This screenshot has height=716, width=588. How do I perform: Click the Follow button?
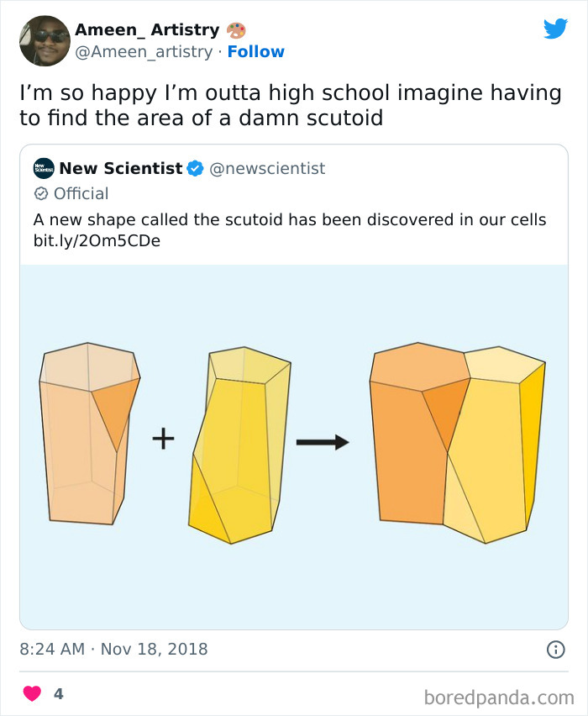click(257, 52)
